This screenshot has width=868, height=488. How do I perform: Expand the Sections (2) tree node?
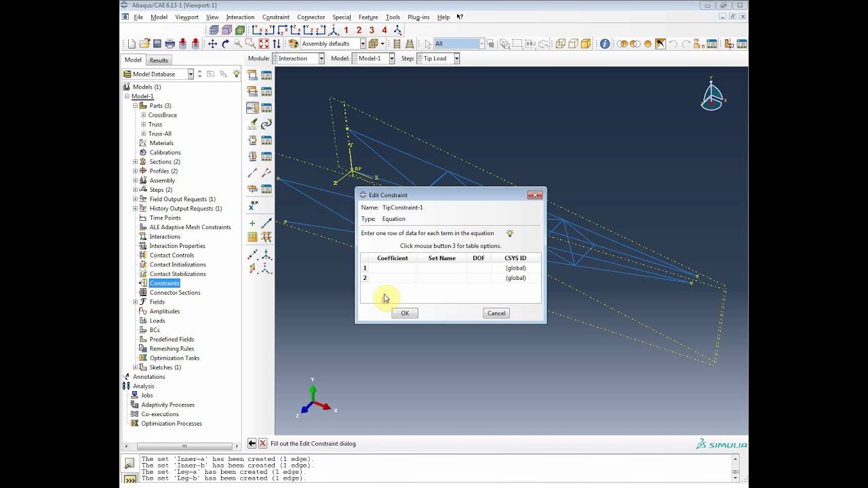pyautogui.click(x=135, y=162)
